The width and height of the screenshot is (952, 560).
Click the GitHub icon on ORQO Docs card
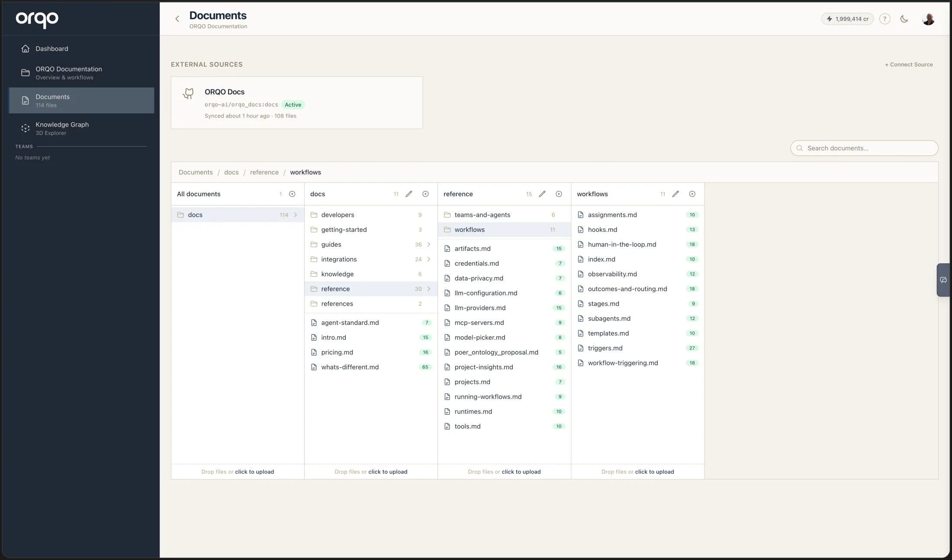pos(188,93)
